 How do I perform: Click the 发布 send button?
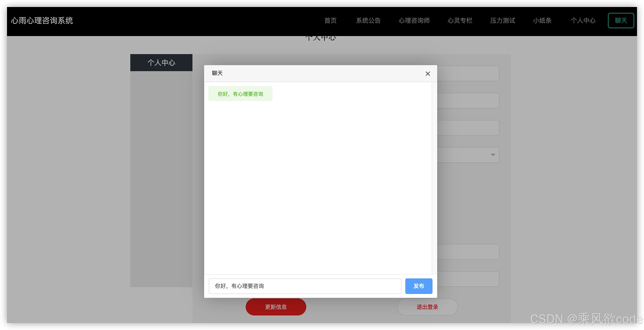[419, 286]
